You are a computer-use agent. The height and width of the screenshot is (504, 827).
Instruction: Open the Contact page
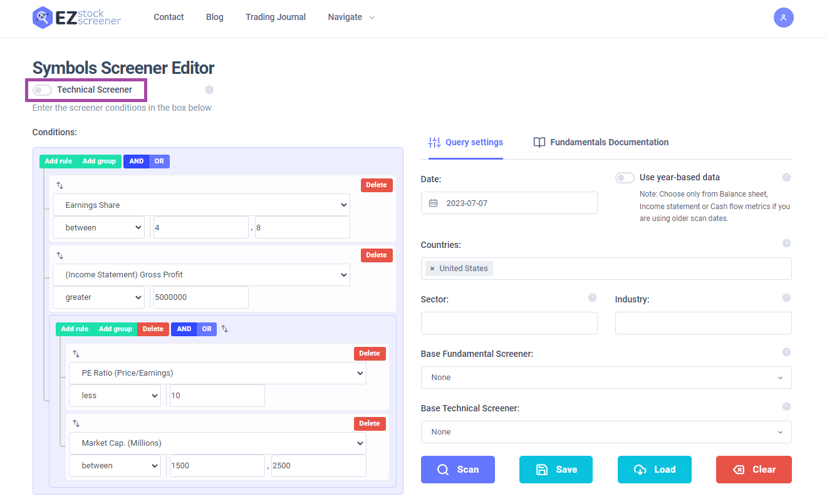(169, 18)
